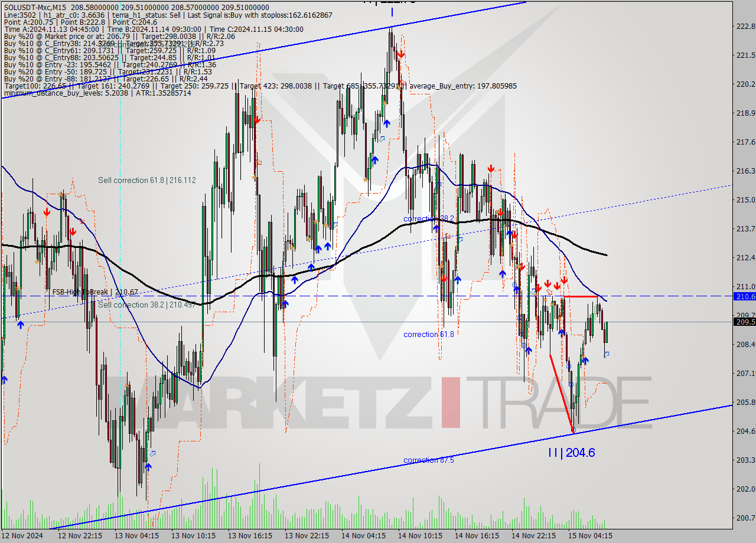Click the blue correction 38.2 label

(x=429, y=218)
